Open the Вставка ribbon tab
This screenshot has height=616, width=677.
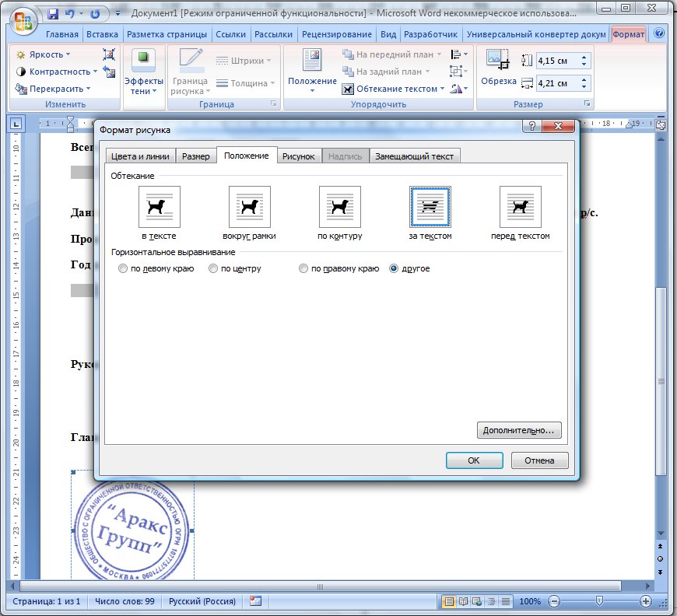tap(102, 34)
